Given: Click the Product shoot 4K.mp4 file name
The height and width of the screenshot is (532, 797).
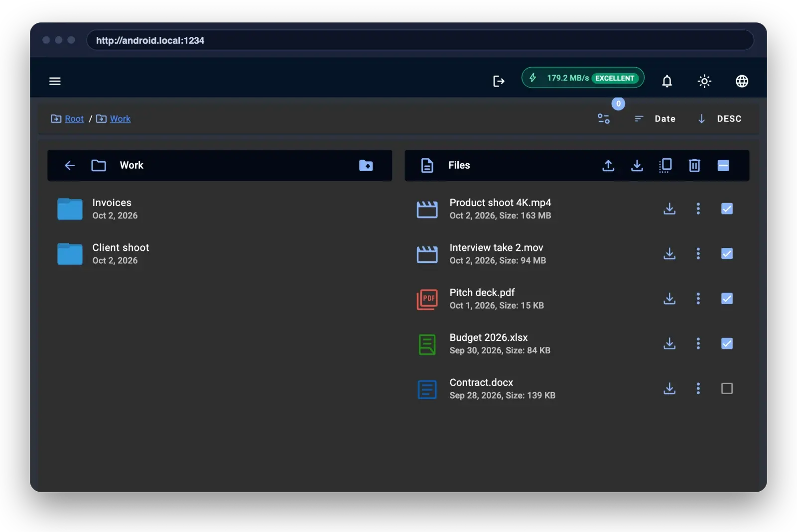Looking at the screenshot, I should pyautogui.click(x=500, y=203).
